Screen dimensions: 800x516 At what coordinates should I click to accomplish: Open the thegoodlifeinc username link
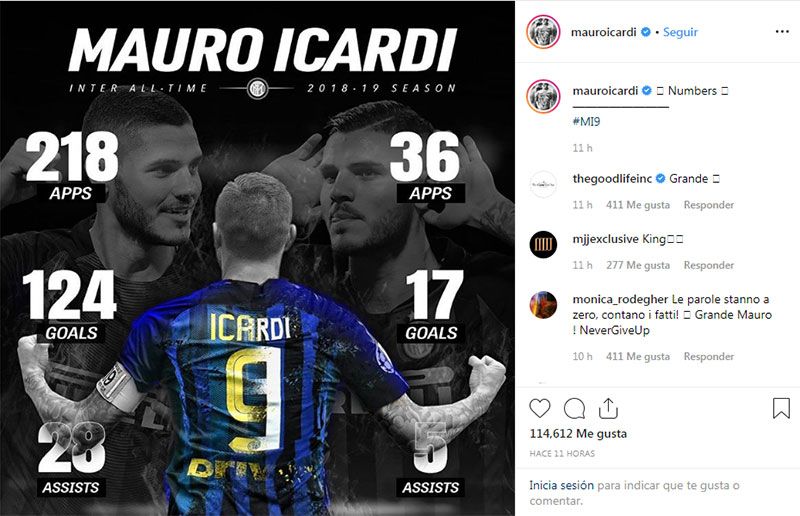pyautogui.click(x=612, y=179)
